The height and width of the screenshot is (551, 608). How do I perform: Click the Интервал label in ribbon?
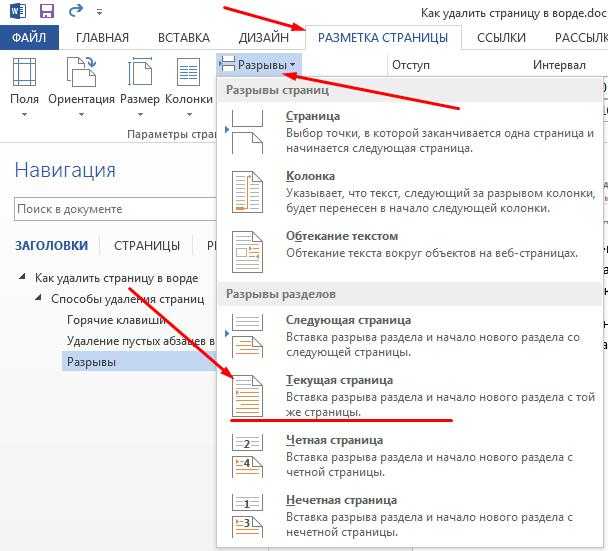pyautogui.click(x=559, y=65)
